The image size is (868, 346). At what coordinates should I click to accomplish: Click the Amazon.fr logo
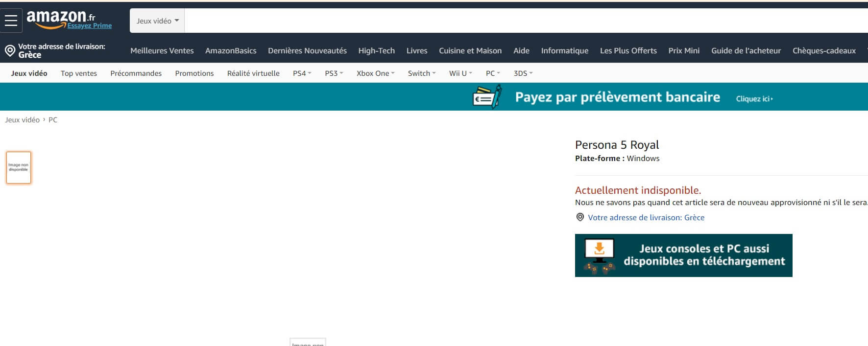tap(56, 18)
